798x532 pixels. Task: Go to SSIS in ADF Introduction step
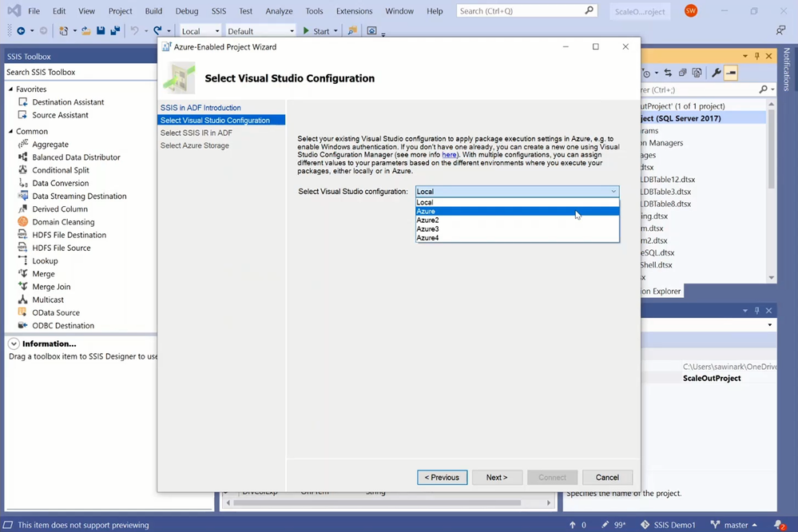[200, 108]
